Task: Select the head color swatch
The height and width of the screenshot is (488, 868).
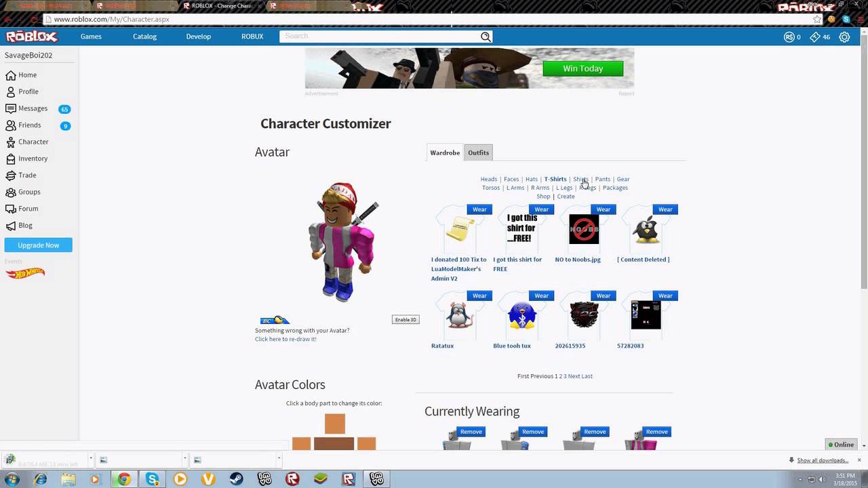Action: click(334, 424)
